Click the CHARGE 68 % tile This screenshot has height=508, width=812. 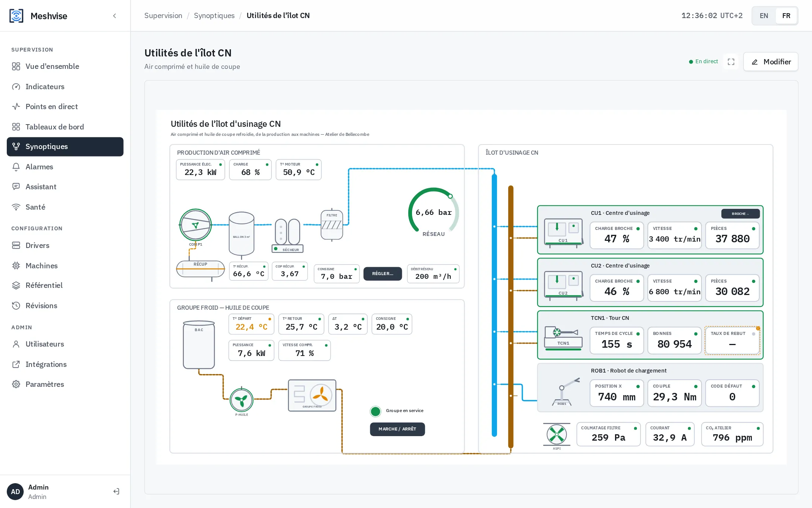[250, 170]
